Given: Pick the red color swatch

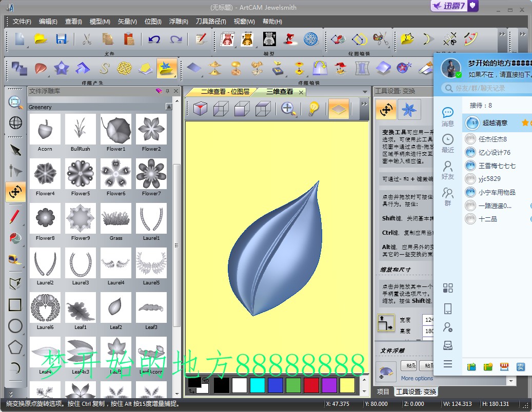Looking at the screenshot, I should (311, 385).
